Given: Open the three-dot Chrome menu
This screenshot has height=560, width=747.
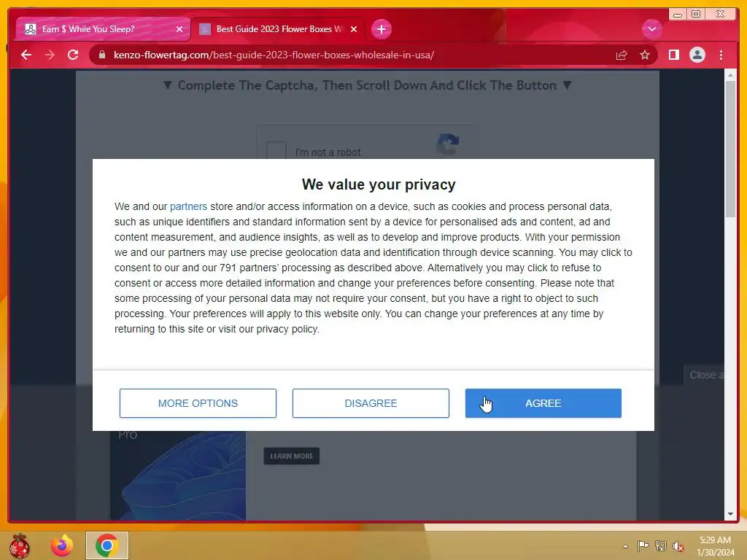Looking at the screenshot, I should coord(721,55).
